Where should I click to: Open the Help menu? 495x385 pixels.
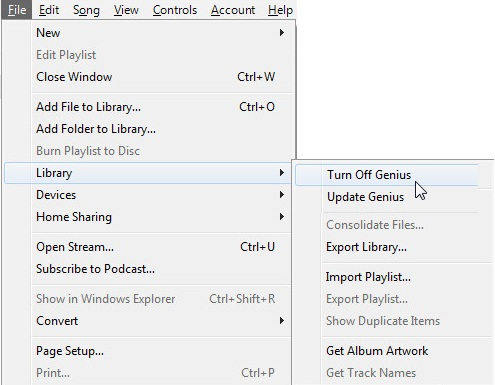(280, 10)
